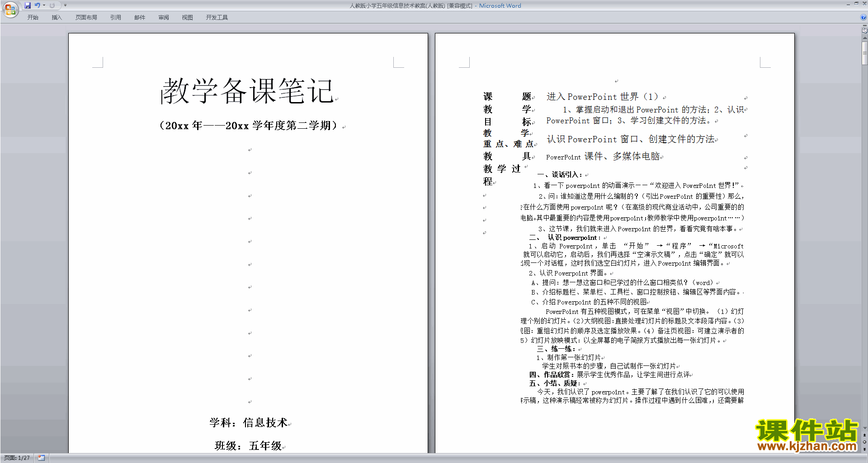Open the Office Button menu
Viewport: 868px width, 463px height.
tap(10, 9)
